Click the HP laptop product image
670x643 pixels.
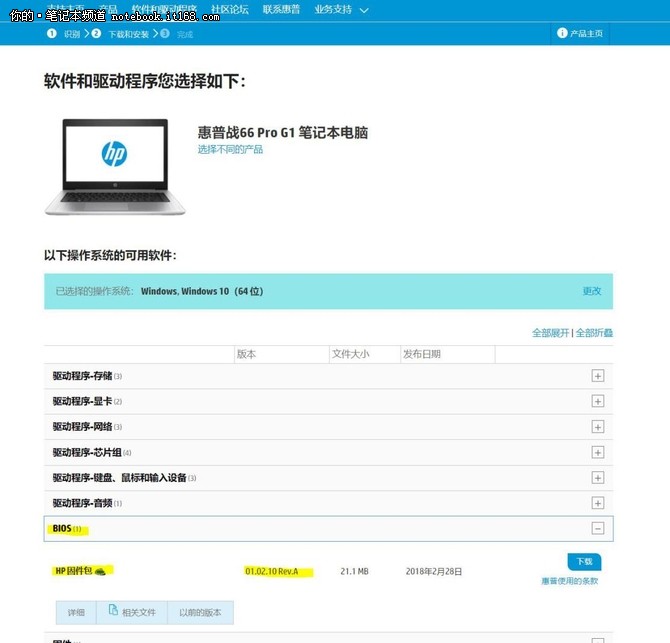[x=115, y=167]
